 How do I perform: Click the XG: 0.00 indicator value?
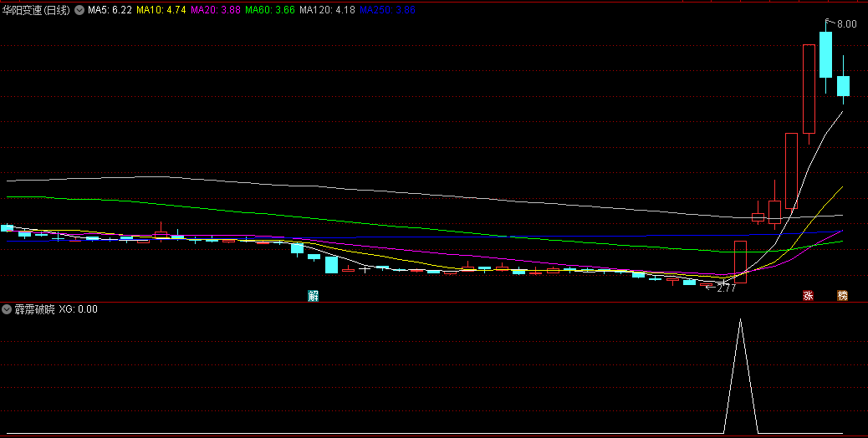point(79,309)
